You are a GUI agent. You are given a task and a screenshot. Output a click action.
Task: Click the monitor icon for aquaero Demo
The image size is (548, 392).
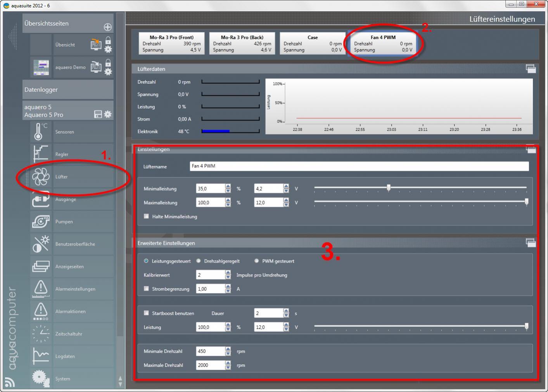click(x=96, y=67)
